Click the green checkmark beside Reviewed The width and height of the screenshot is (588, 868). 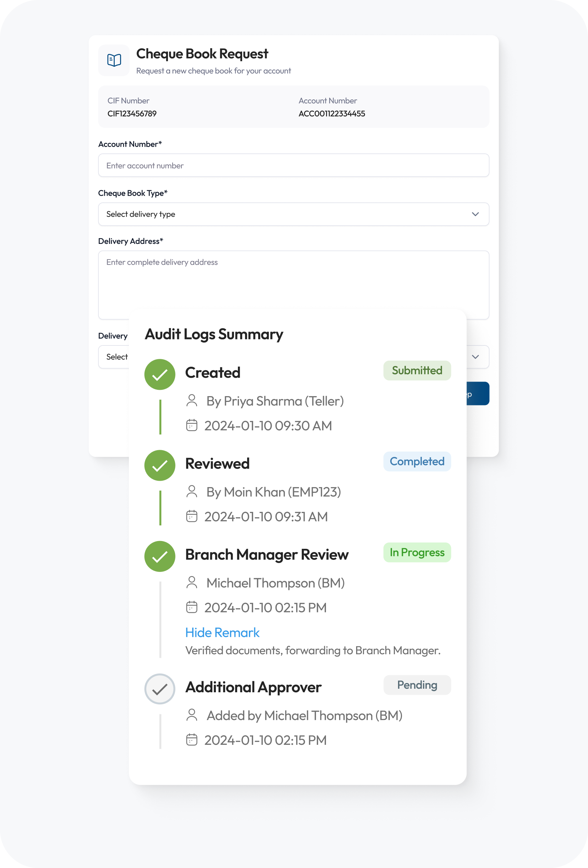coord(159,465)
